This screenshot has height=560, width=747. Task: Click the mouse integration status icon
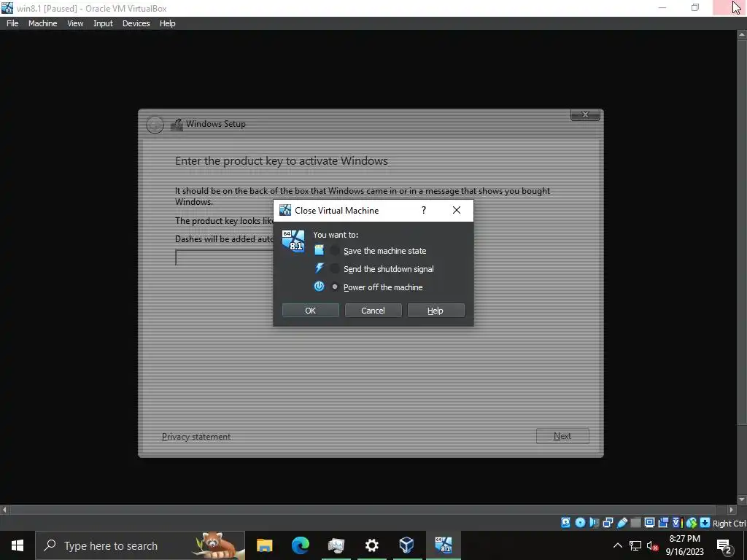pyautogui.click(x=692, y=522)
